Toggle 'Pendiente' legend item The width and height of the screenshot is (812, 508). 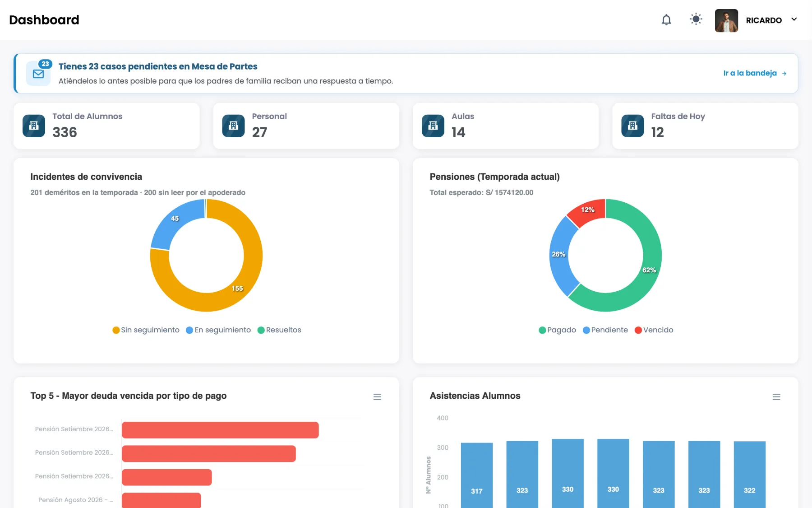(605, 330)
